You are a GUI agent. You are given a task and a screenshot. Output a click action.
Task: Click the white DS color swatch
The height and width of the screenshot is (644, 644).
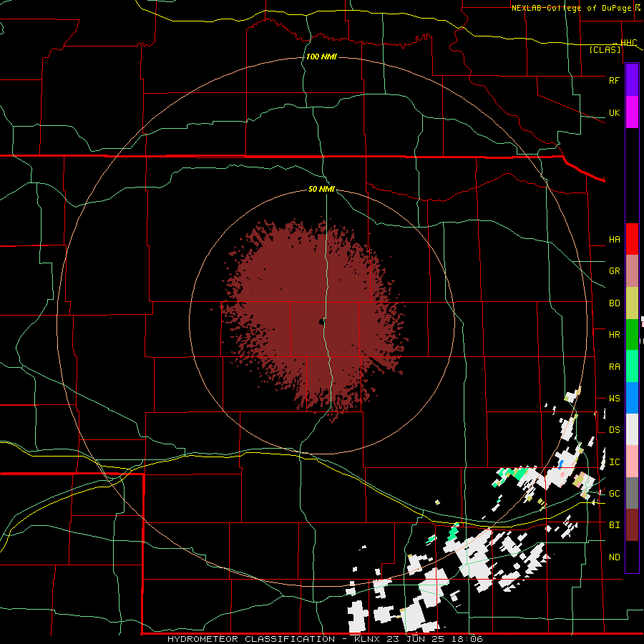[632, 429]
